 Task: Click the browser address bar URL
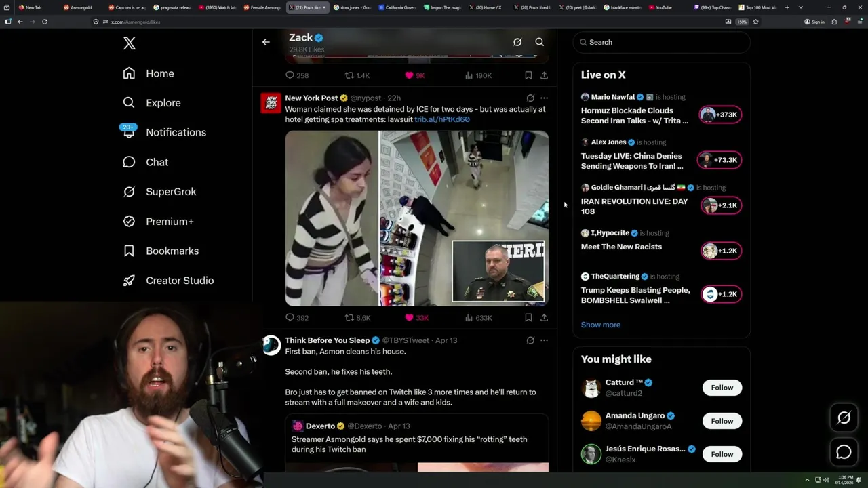[x=136, y=22]
